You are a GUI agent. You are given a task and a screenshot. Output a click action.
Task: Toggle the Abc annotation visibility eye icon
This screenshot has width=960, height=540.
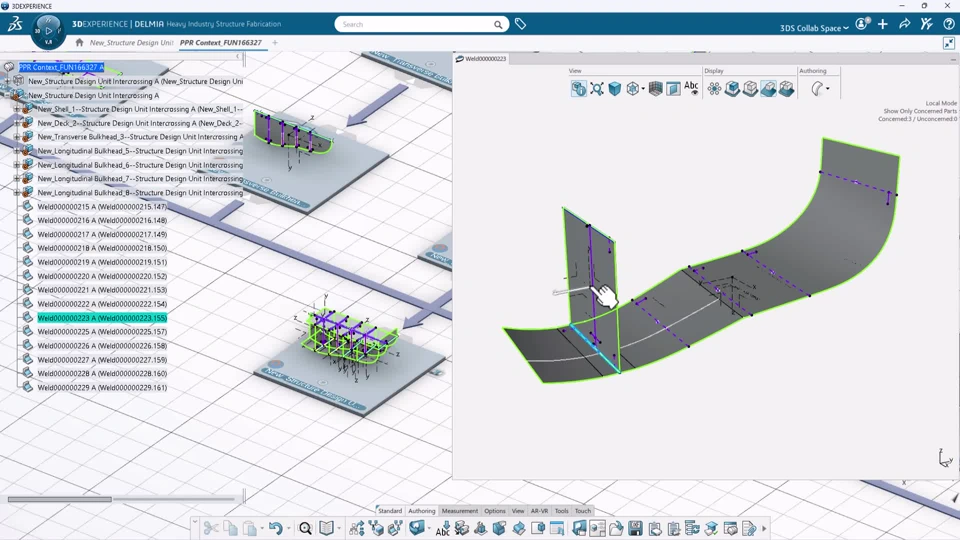tap(691, 89)
